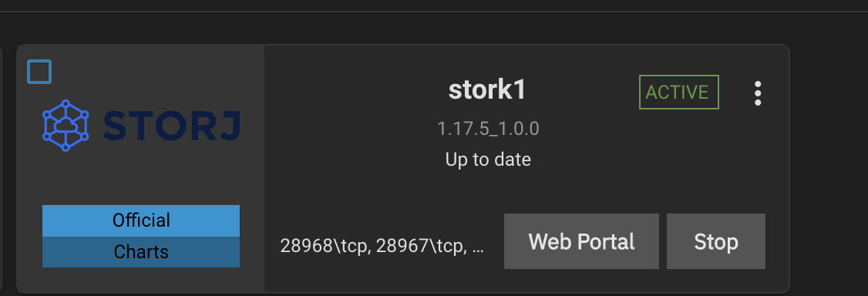Click the 28968\tcp port entry

(325, 245)
